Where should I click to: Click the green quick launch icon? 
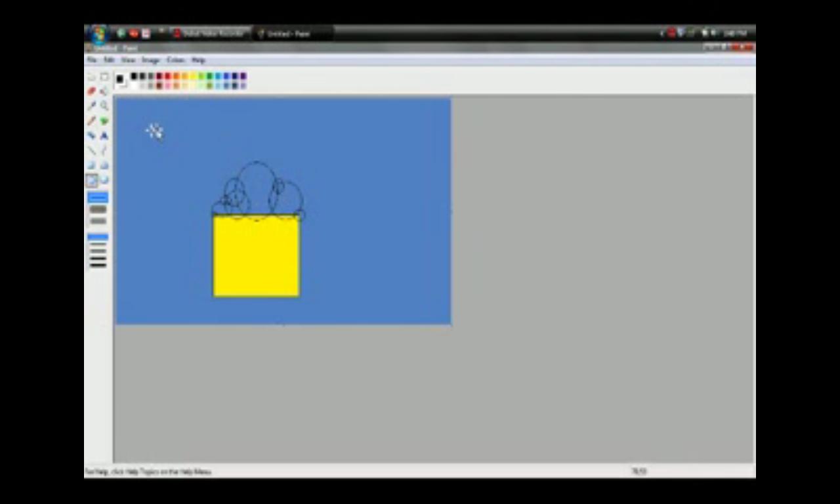(x=121, y=33)
